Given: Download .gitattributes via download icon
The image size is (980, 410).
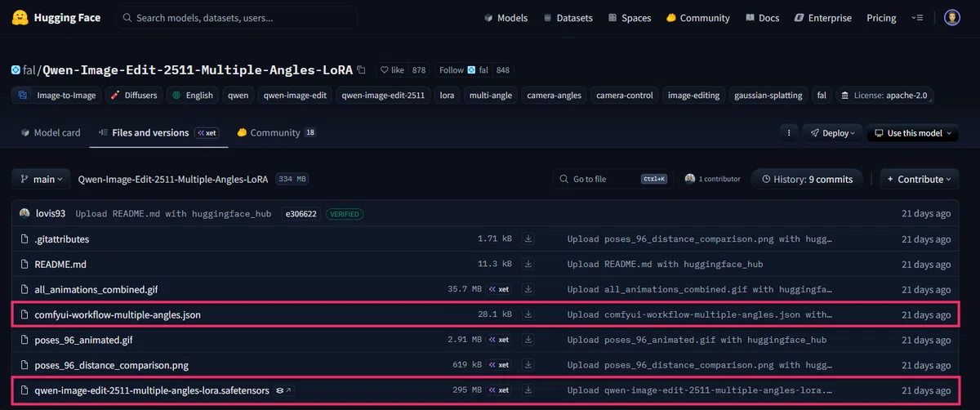Looking at the screenshot, I should (x=528, y=239).
